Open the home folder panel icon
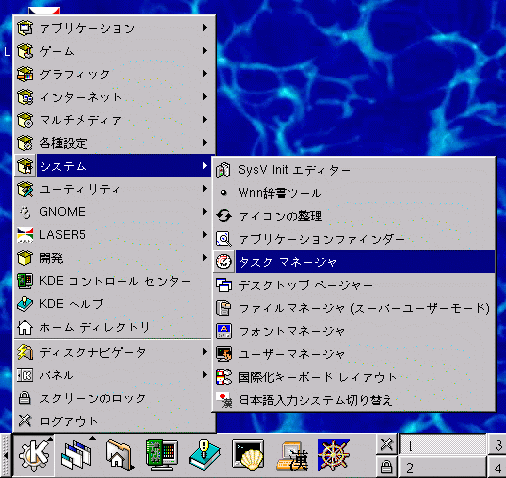This screenshot has width=506, height=478. pyautogui.click(x=119, y=455)
